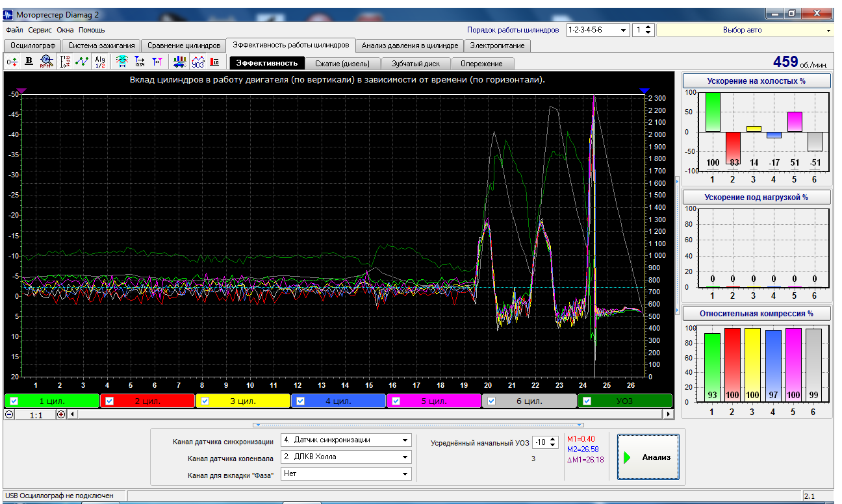Select the 'Alg 1/2' algorithm icon
Image resolution: width=842 pixels, height=504 pixels.
pos(99,62)
